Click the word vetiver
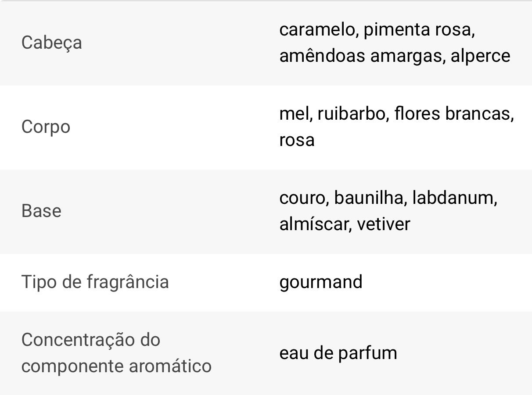This screenshot has height=395, width=532. coord(383,224)
